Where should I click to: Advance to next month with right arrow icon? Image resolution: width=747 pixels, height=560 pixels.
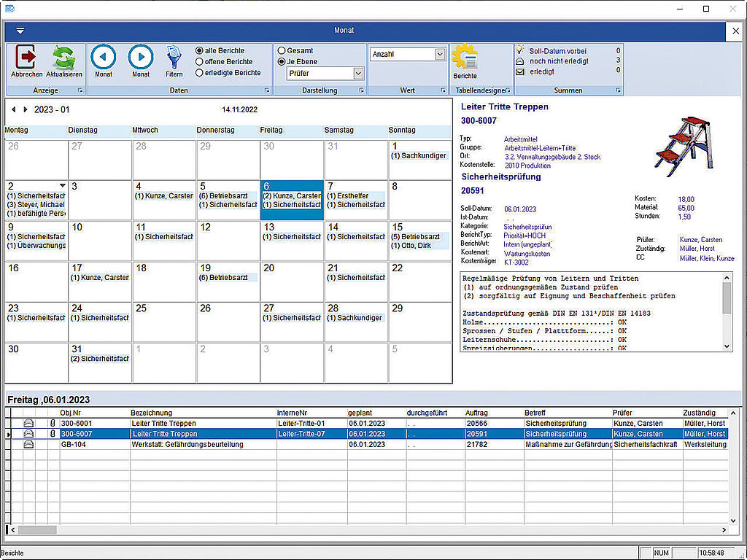[x=141, y=57]
